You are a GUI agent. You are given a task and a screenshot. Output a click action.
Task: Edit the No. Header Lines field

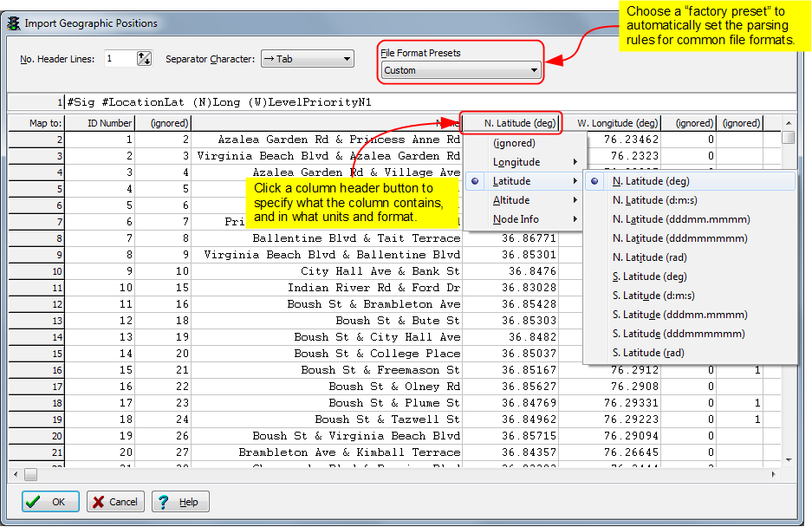click(x=121, y=58)
